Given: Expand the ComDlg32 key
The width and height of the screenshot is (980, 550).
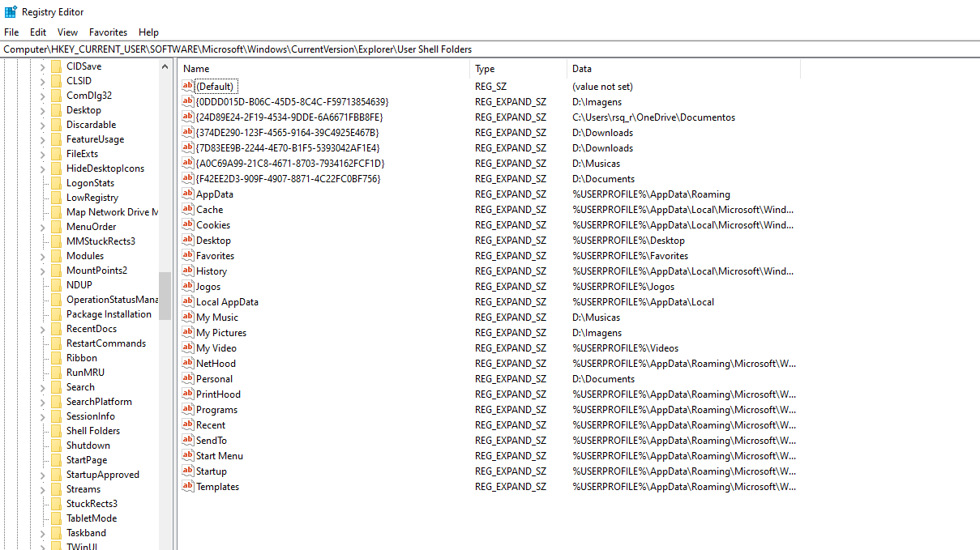Looking at the screenshot, I should coord(43,96).
